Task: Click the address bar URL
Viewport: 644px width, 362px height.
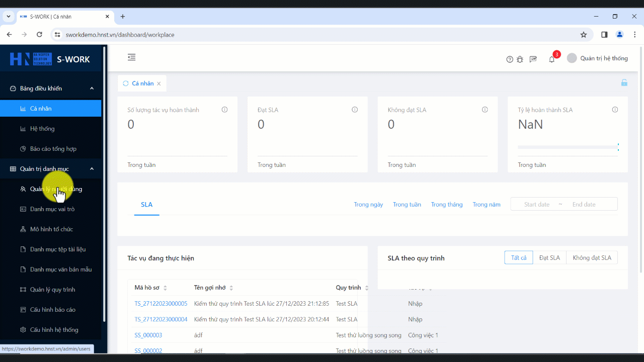Action: pyautogui.click(x=120, y=35)
